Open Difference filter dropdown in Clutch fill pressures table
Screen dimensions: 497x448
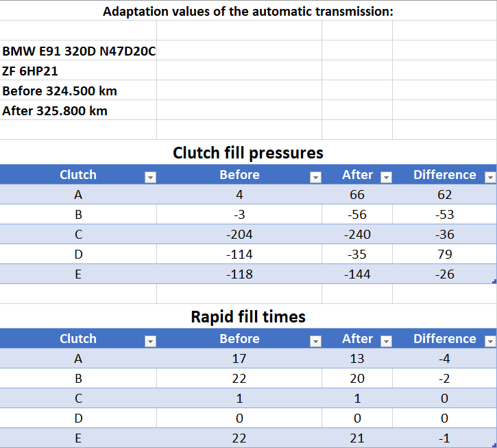[489, 178]
